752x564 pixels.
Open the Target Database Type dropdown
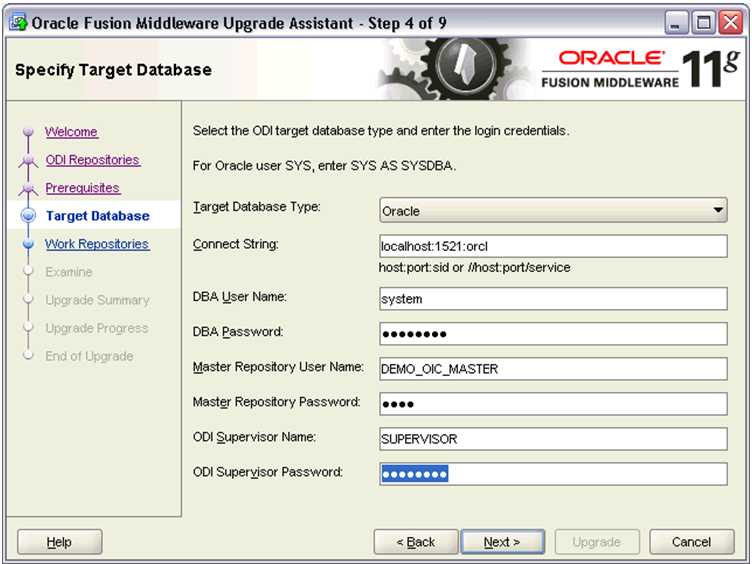pos(553,210)
